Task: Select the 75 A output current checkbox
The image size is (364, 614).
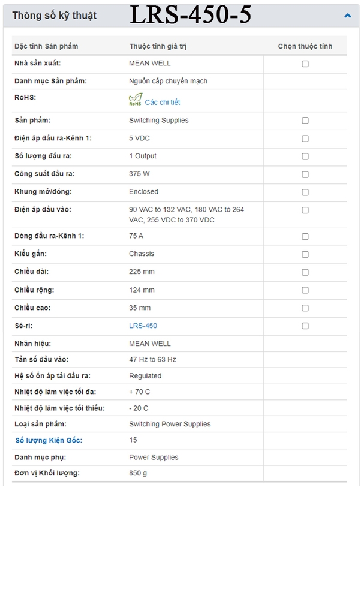Action: 305,236
